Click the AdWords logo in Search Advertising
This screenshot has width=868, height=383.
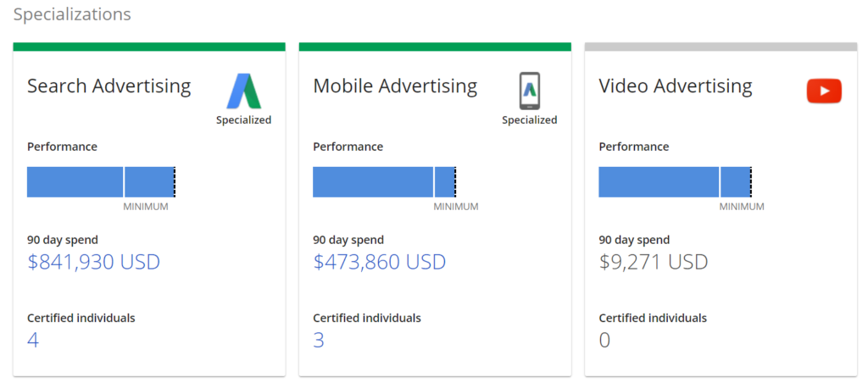(243, 91)
